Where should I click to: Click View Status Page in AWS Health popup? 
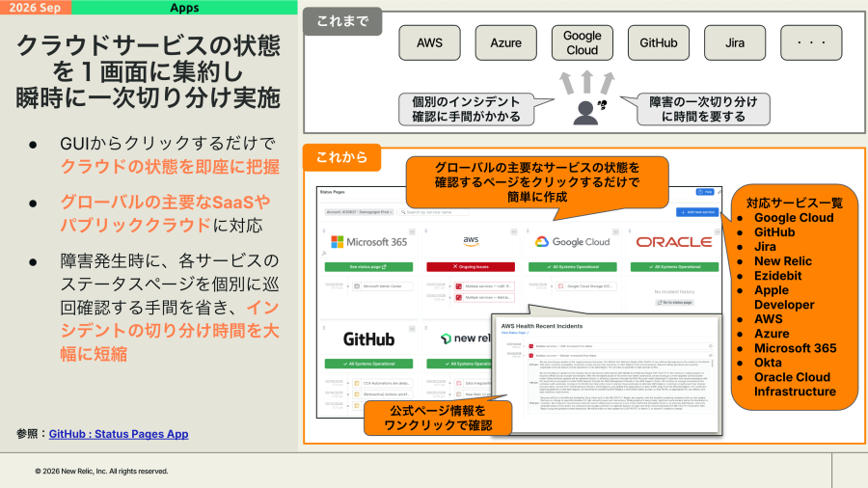[515, 333]
